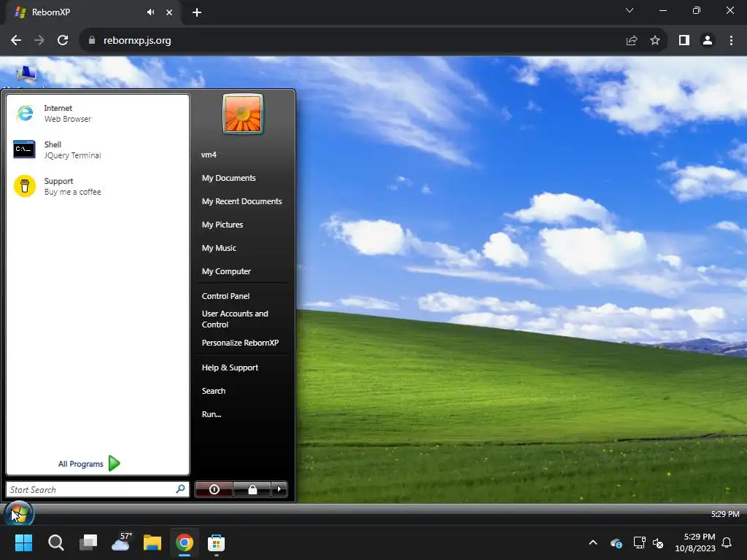Open My Music
Viewport: 747px width, 560px height.
219,248
